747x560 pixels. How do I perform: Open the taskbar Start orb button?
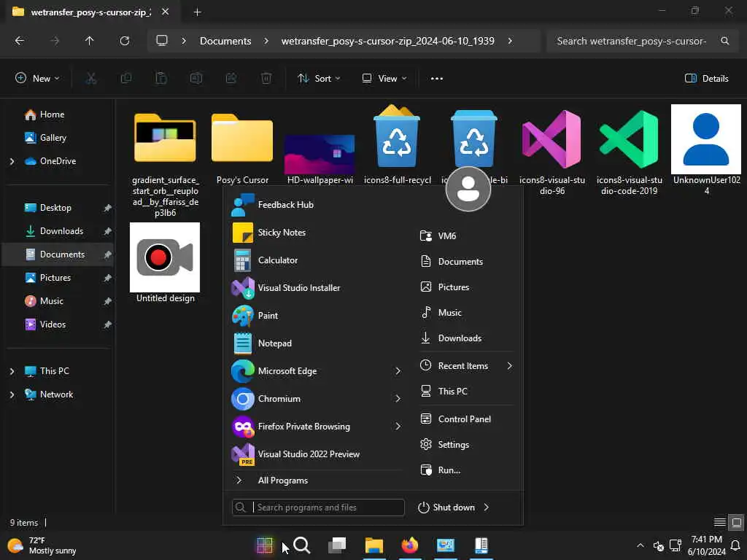pos(264,545)
